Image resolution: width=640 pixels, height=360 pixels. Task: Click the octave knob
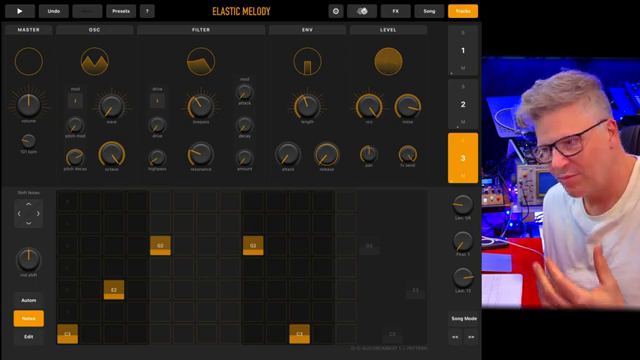pyautogui.click(x=111, y=154)
